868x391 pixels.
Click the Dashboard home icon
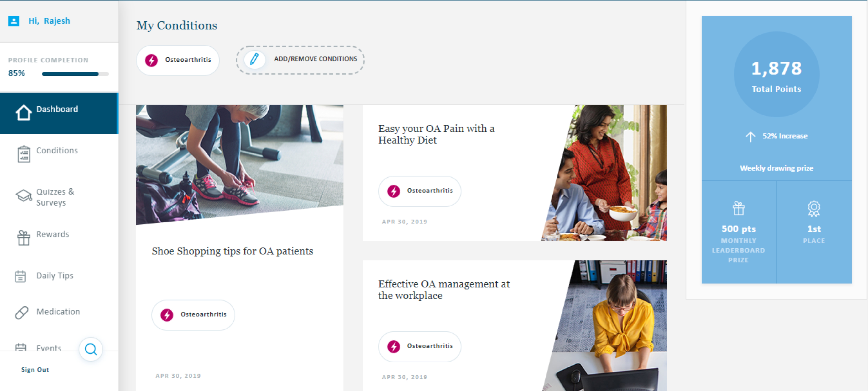click(x=24, y=112)
